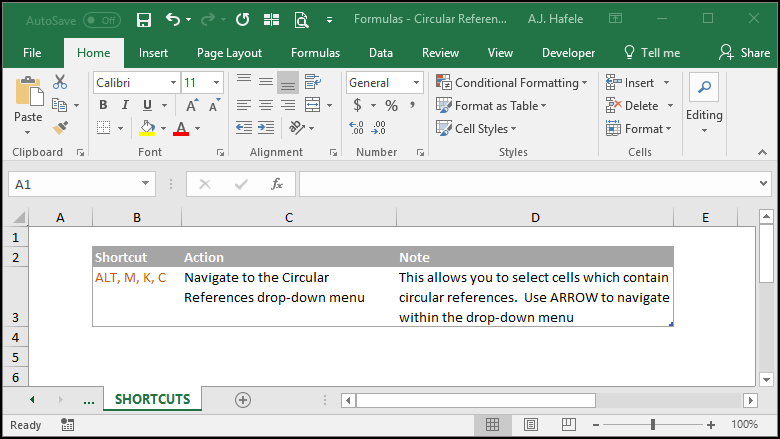Open the Calibri font name dropdown

point(173,83)
